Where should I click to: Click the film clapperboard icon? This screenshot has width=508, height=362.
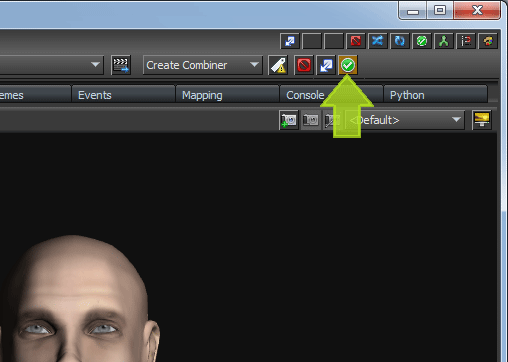point(121,65)
